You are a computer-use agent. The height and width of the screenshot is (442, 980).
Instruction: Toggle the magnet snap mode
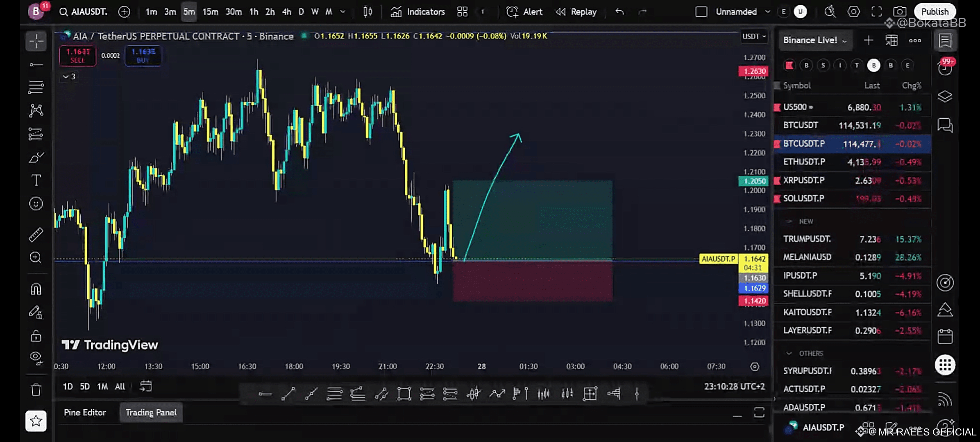click(x=36, y=289)
